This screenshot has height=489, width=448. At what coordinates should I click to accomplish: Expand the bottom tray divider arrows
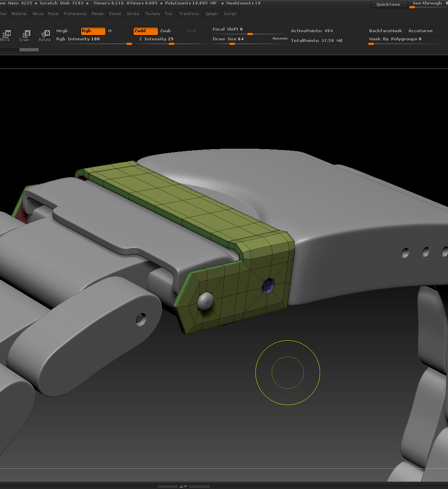(x=184, y=487)
